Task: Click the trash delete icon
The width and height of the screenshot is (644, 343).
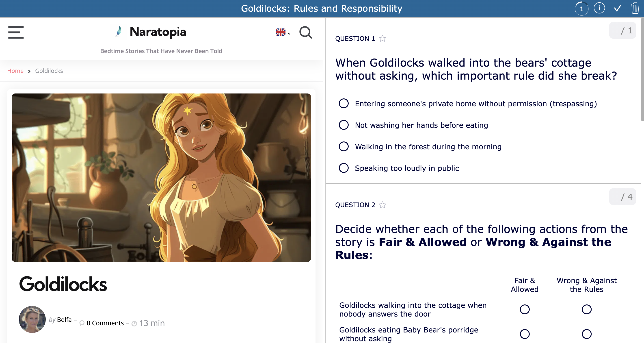Action: pyautogui.click(x=635, y=8)
